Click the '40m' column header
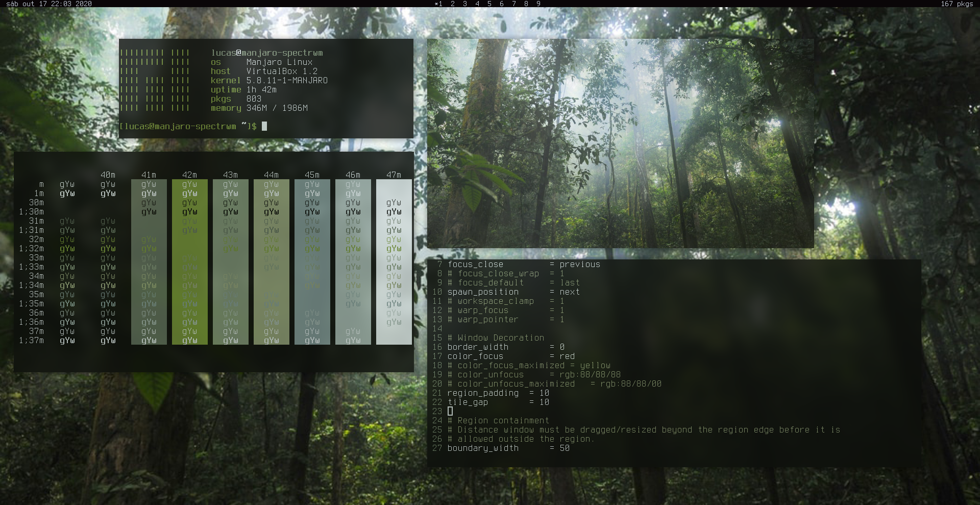The width and height of the screenshot is (980, 505). [x=108, y=175]
